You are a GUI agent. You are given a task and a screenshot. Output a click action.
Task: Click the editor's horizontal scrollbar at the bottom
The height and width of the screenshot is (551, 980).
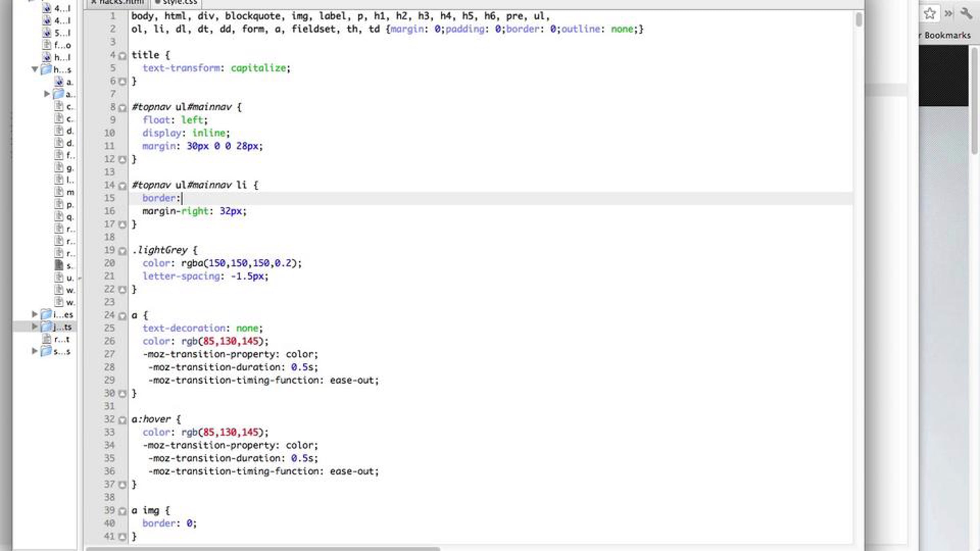(x=263, y=549)
